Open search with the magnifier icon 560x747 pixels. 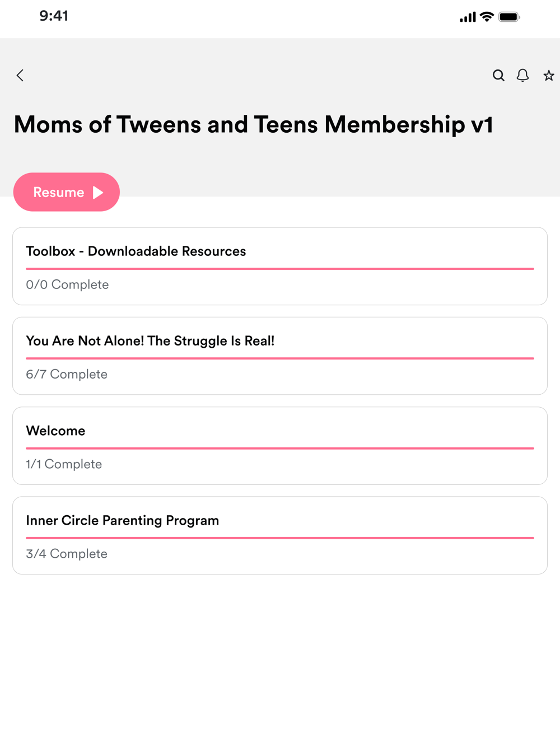[498, 76]
